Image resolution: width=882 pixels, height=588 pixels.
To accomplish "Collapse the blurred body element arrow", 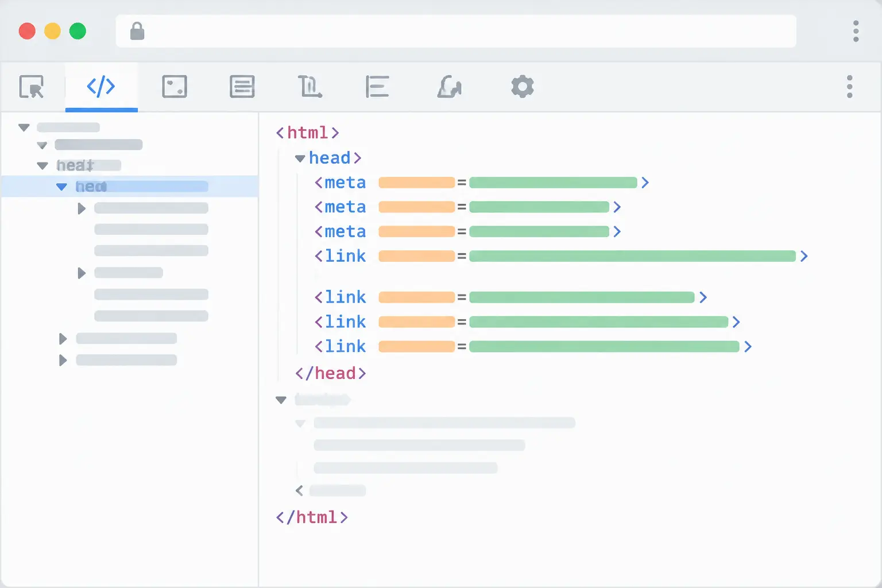I will pos(281,400).
